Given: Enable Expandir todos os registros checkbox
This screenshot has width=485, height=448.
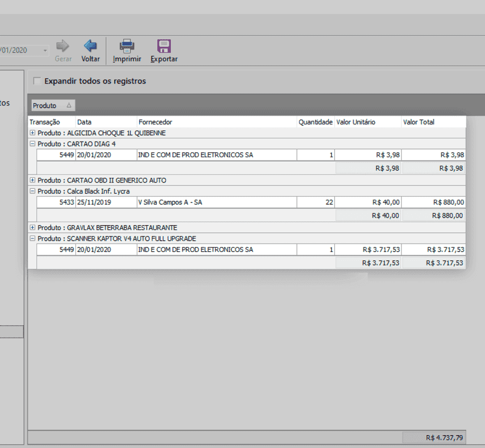Looking at the screenshot, I should click(37, 81).
